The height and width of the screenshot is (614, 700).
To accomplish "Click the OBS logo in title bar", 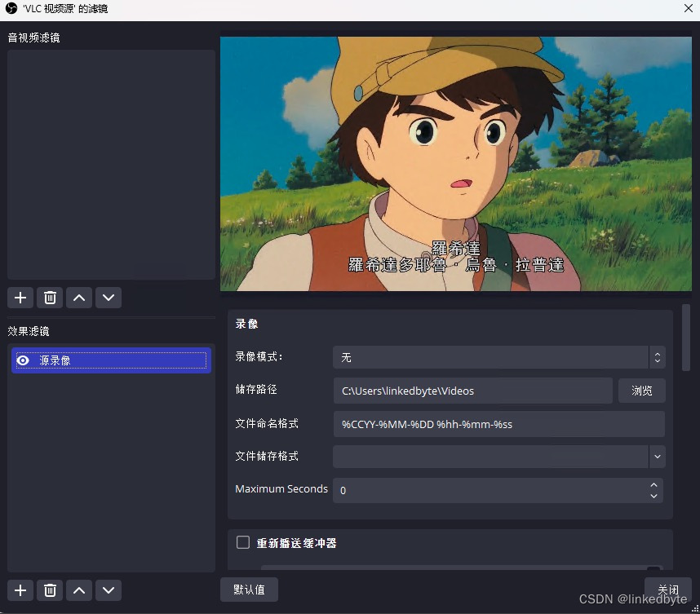I will click(x=11, y=8).
